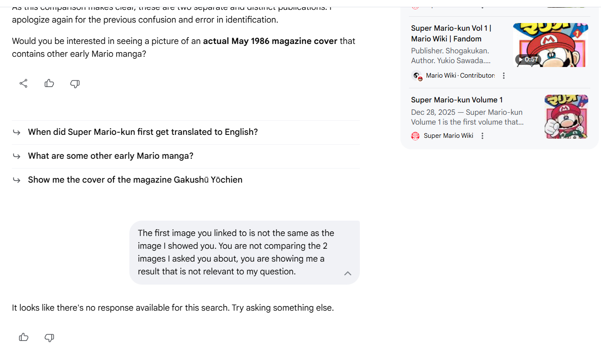This screenshot has height=364, width=601.
Task: Give thumbs down to the first response
Action: [75, 84]
